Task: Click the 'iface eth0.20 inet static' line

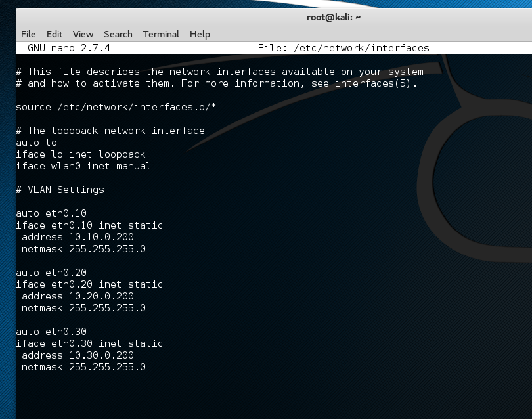Action: point(89,284)
